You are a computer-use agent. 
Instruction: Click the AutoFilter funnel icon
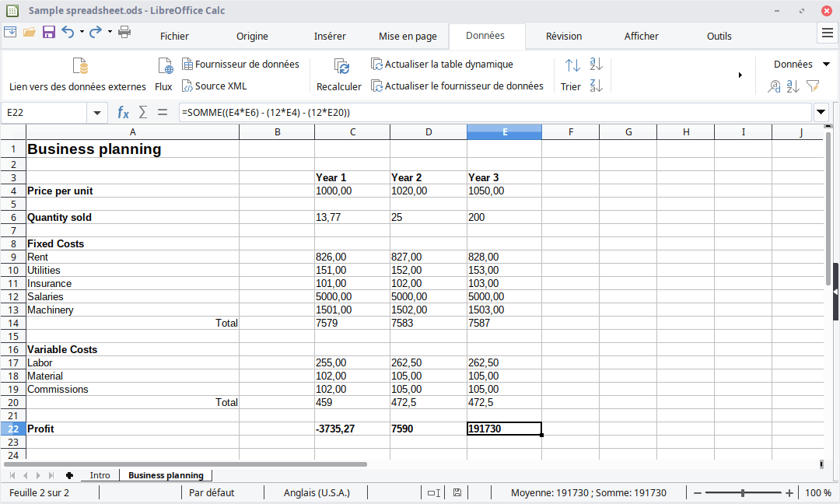[813, 86]
